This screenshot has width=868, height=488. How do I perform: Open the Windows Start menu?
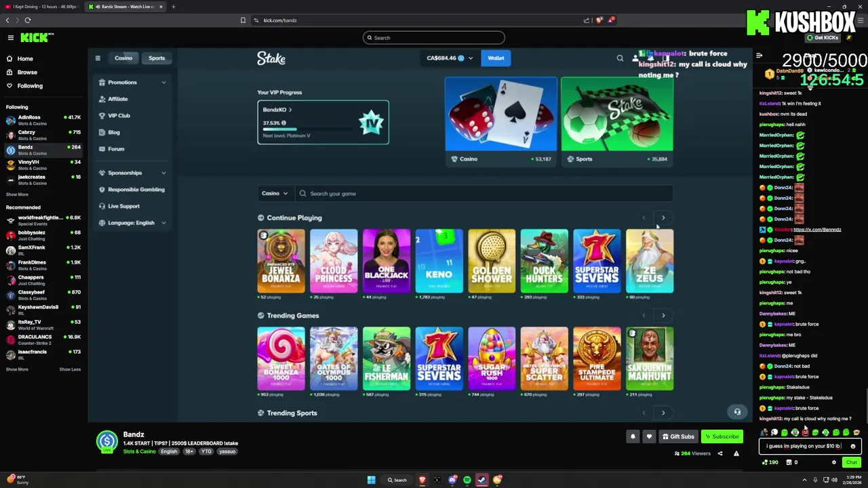[371, 480]
